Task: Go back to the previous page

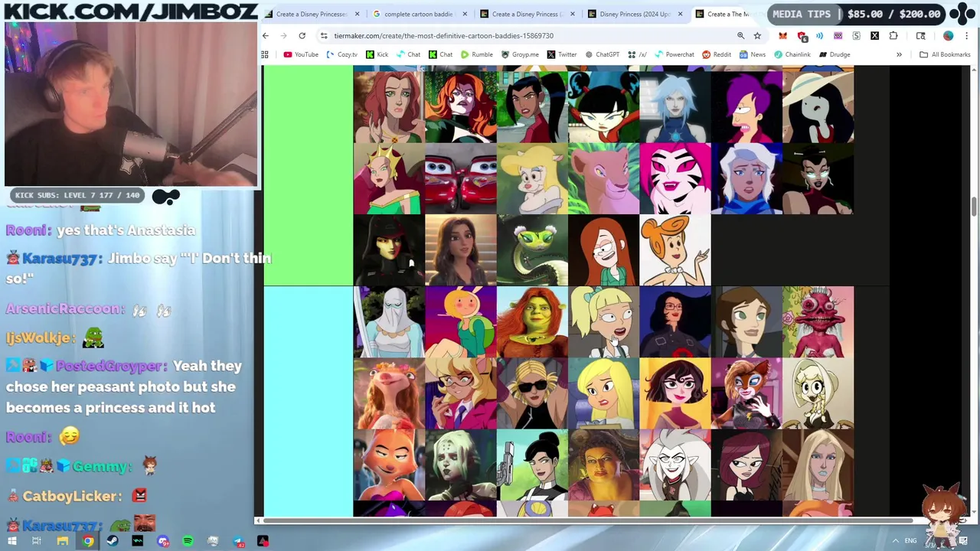Action: (266, 35)
